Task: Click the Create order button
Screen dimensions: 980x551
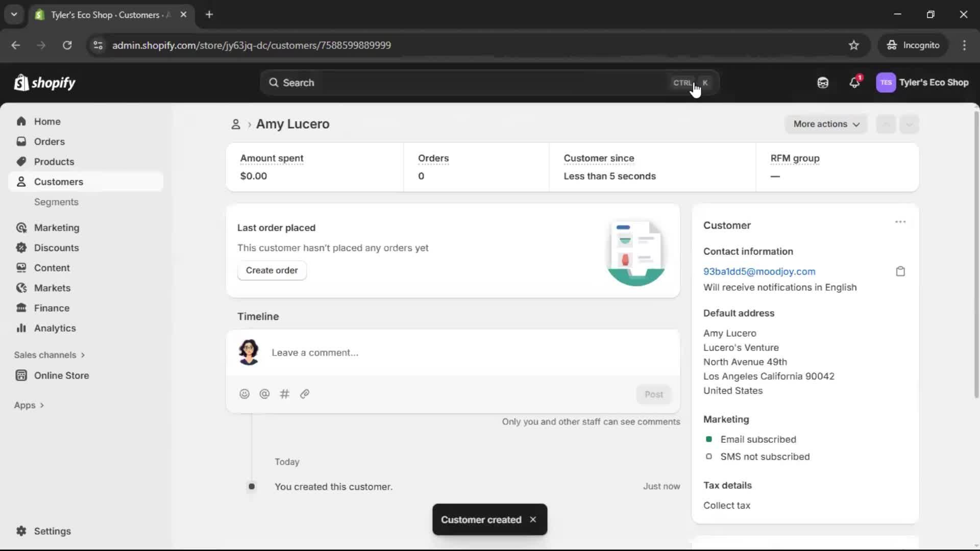Action: (272, 270)
